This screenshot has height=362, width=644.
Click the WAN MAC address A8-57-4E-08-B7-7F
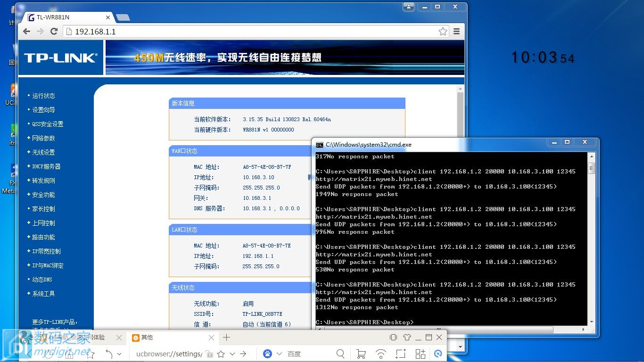266,167
